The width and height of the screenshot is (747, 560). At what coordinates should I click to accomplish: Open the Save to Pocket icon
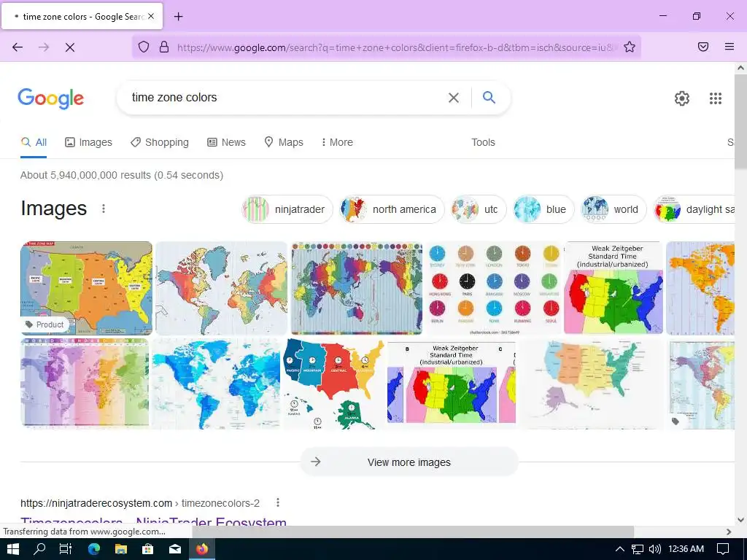(703, 47)
